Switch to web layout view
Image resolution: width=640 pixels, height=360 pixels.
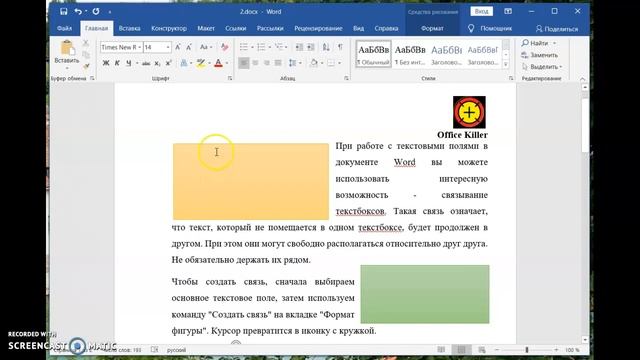pos(482,350)
